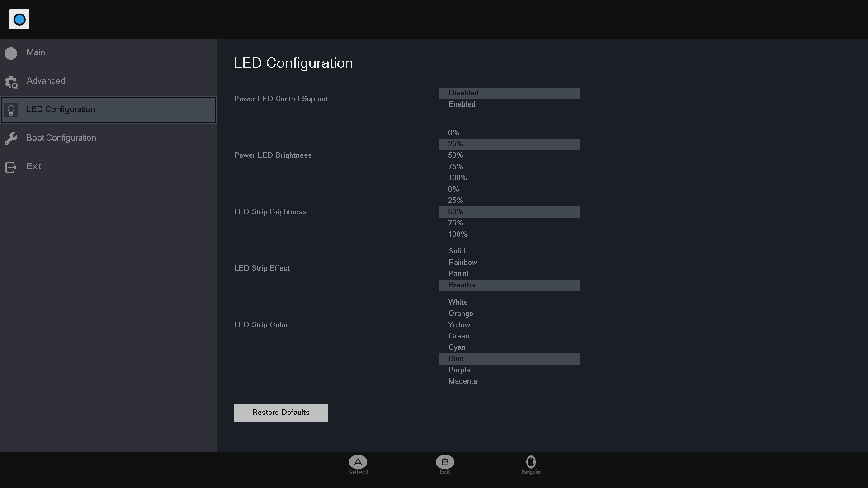Click the B Exit button icon
The image size is (868, 488).
coord(445,462)
